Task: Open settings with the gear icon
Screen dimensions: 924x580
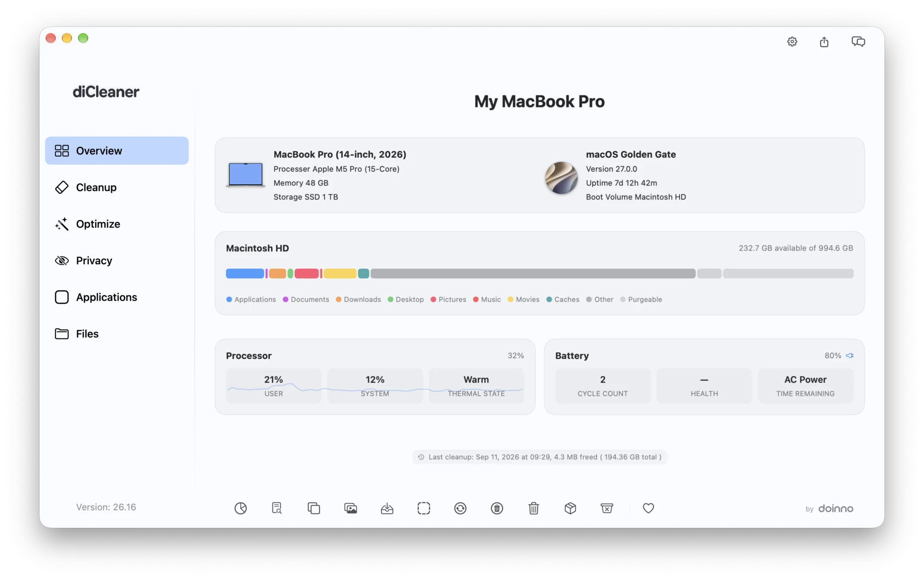Action: tap(792, 42)
